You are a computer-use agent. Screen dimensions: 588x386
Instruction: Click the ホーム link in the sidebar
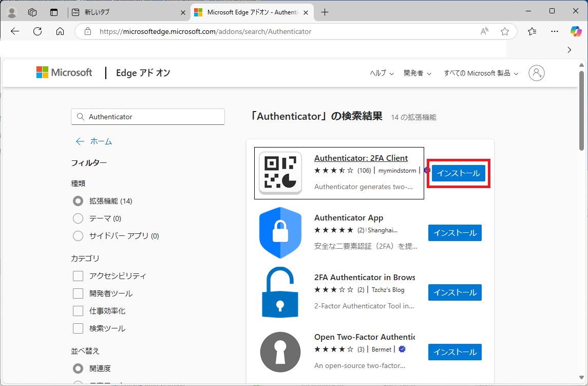pos(101,141)
